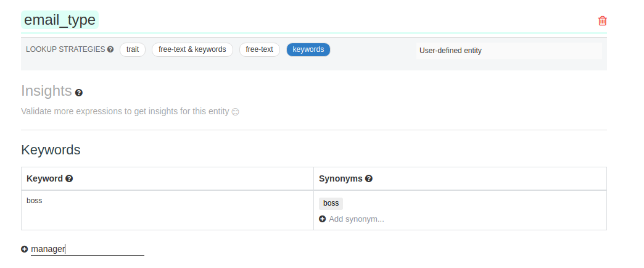Enable free-text & keywords lookup strategy
The height and width of the screenshot is (268, 644).
click(192, 49)
